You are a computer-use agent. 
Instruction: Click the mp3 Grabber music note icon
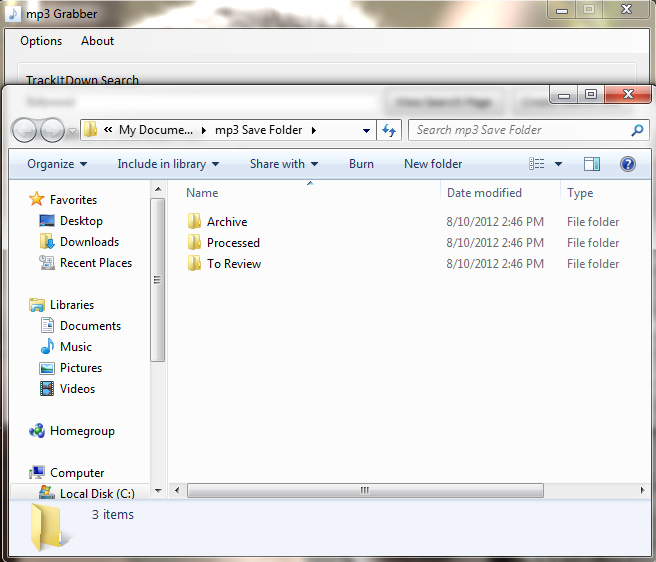pos(13,14)
